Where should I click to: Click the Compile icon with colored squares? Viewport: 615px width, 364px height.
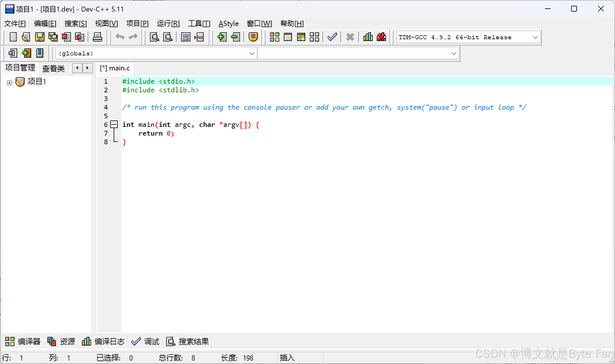click(x=274, y=37)
